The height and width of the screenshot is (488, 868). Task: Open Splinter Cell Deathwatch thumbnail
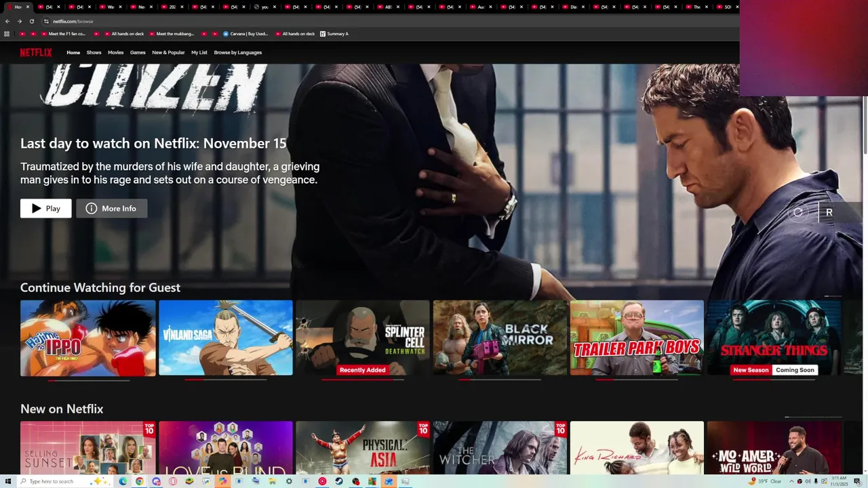(x=363, y=338)
